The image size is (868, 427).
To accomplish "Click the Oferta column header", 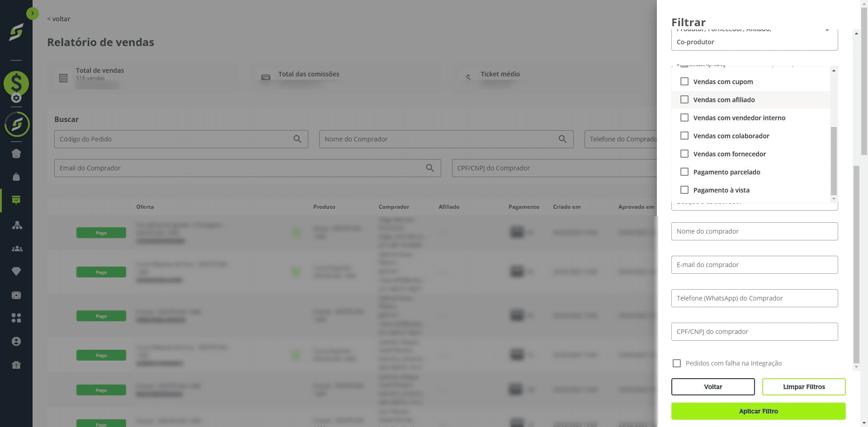I will pos(145,207).
